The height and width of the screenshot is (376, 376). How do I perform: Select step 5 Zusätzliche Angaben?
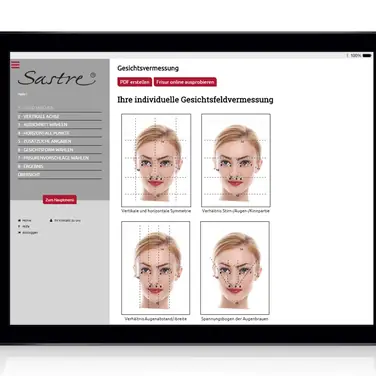60,141
